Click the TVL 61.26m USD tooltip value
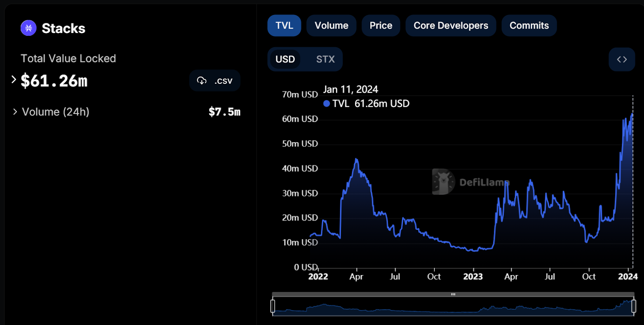The height and width of the screenshot is (325, 644). [x=371, y=104]
